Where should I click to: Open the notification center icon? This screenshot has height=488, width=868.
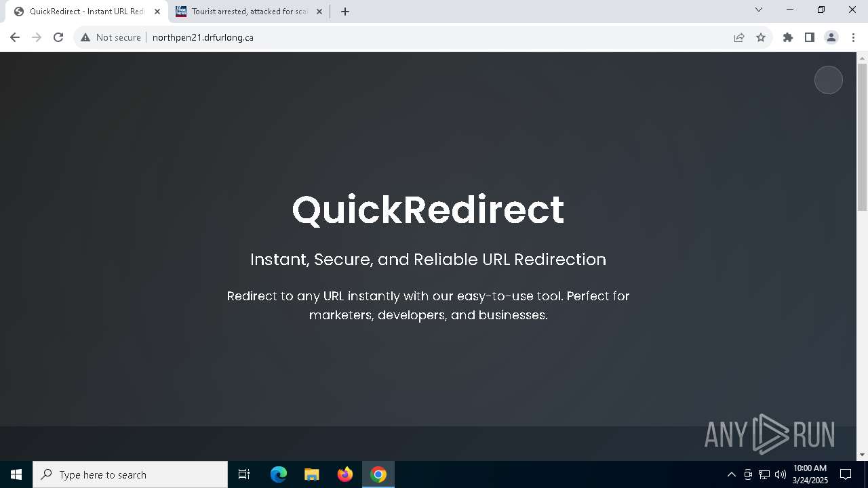point(846,474)
